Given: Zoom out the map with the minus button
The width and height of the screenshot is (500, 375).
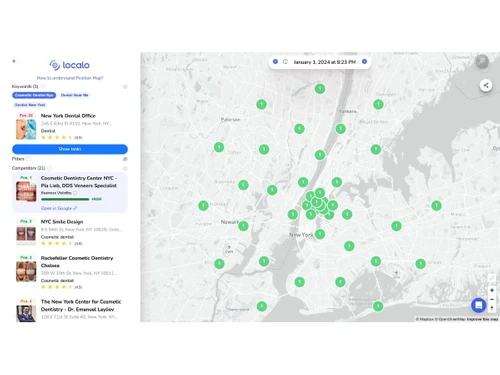Looking at the screenshot, I should tap(492, 299).
